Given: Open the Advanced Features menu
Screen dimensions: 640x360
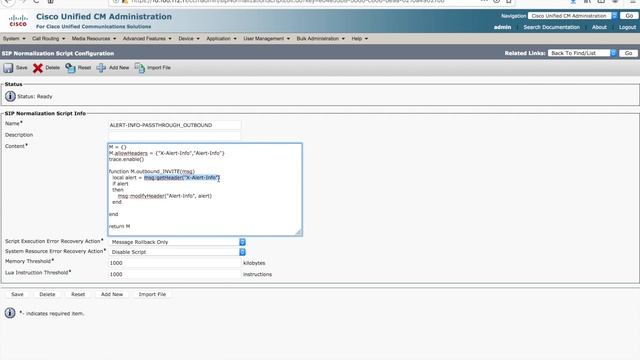Looking at the screenshot, I should tap(147, 38).
